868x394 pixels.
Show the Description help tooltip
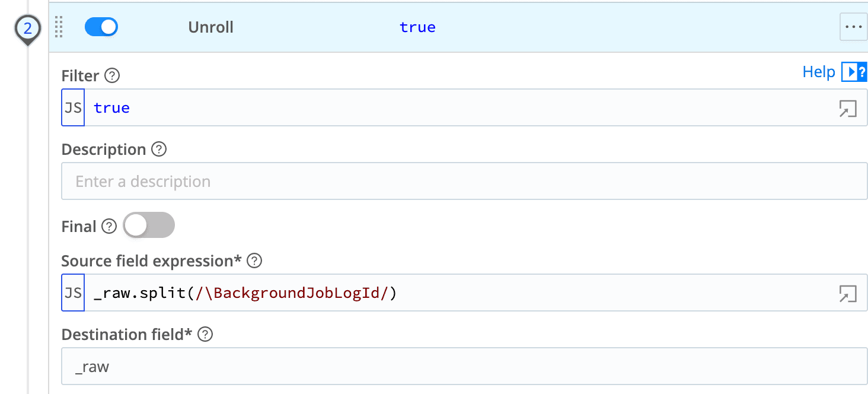click(x=159, y=150)
